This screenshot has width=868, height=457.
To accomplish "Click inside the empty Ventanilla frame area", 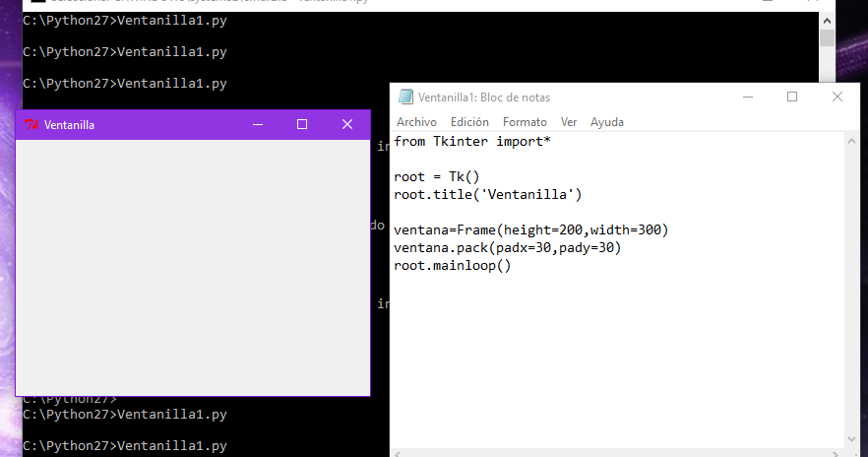I will click(x=193, y=267).
